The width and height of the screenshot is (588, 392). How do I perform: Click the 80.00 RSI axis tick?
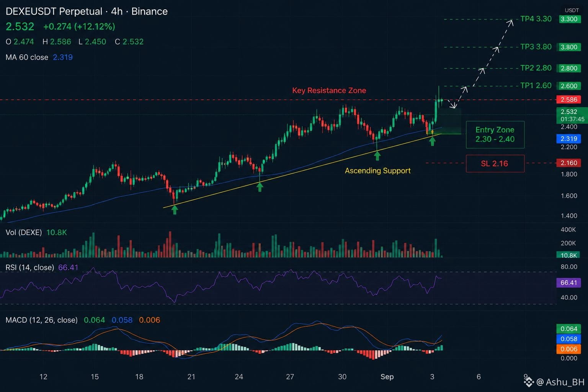point(569,267)
